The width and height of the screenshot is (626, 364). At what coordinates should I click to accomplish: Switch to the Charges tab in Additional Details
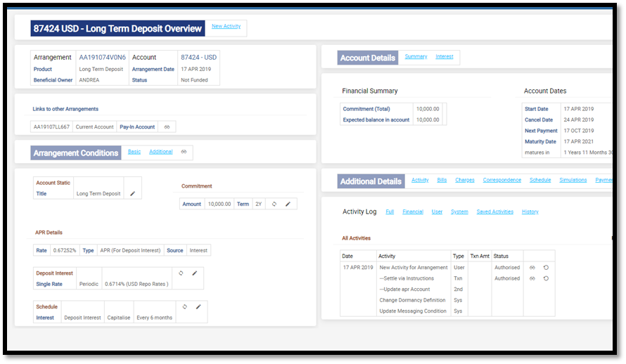[x=465, y=180]
